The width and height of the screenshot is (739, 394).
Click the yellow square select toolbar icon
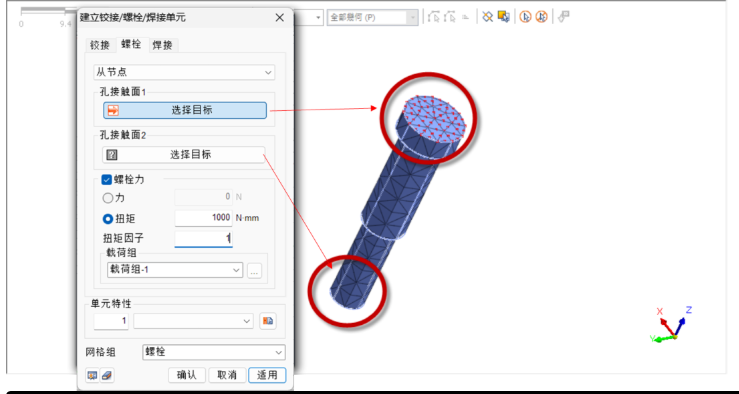503,17
